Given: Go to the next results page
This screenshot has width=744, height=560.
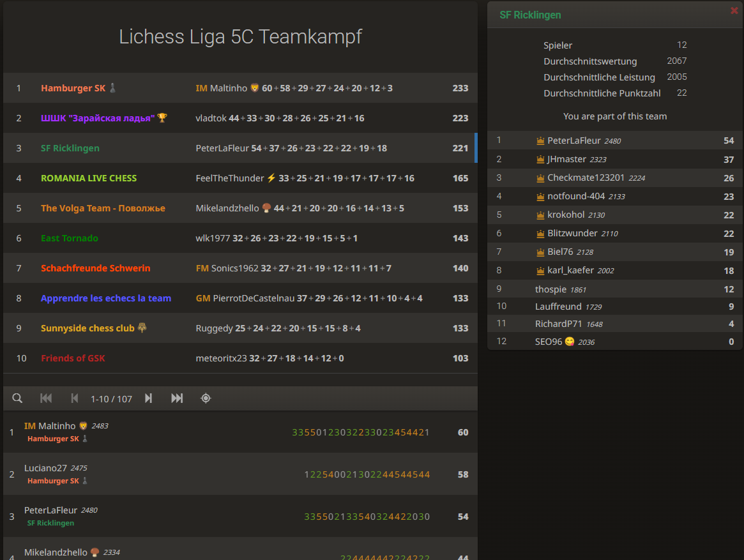Looking at the screenshot, I should point(148,398).
